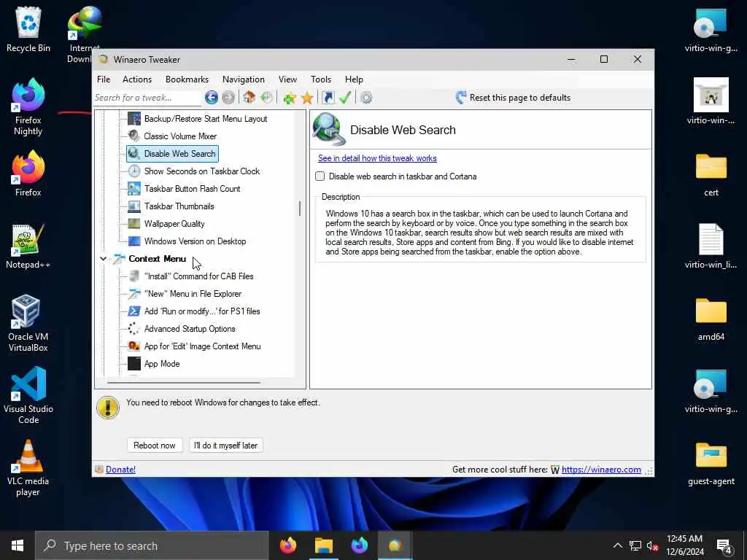Click the Advanced Startup Options spinner icon
Image resolution: width=747 pixels, height=560 pixels.
pos(134,329)
